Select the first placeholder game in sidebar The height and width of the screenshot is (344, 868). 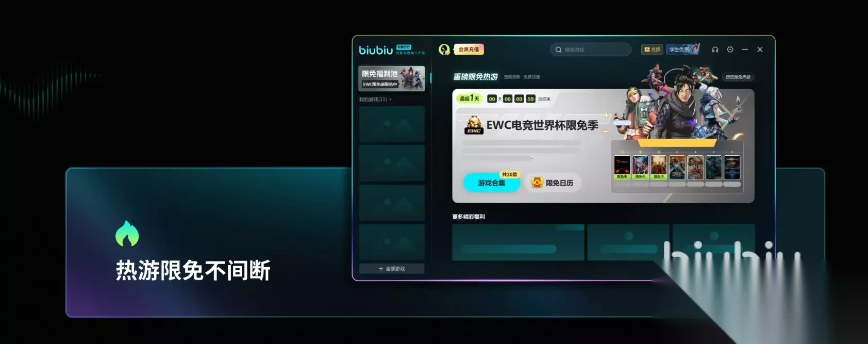392,124
